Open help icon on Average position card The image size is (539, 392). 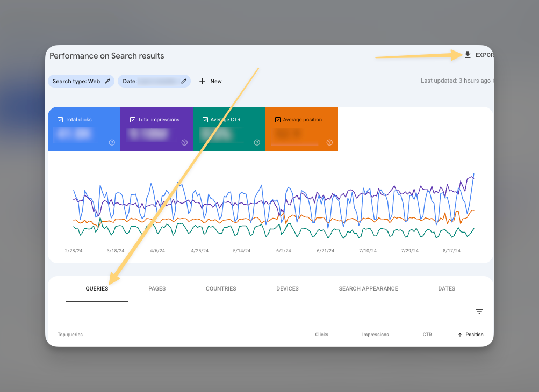point(329,142)
